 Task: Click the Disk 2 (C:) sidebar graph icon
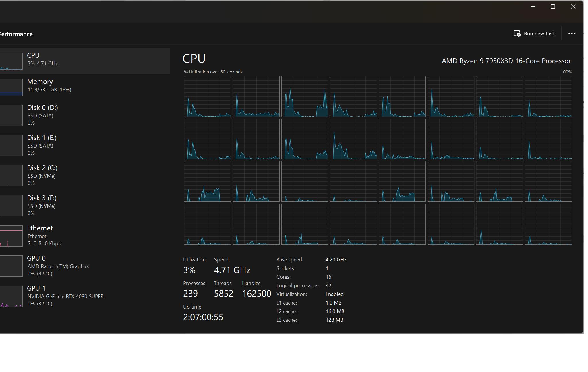[11, 175]
